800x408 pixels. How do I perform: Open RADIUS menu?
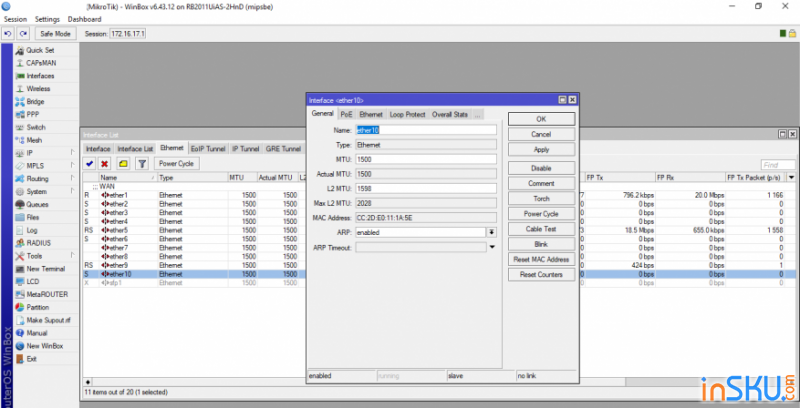tap(39, 243)
